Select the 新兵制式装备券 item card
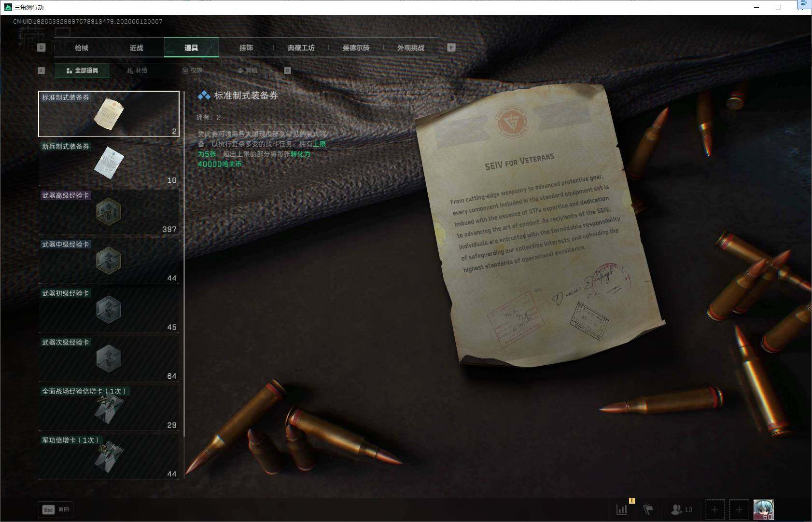812x522 pixels. [109, 163]
